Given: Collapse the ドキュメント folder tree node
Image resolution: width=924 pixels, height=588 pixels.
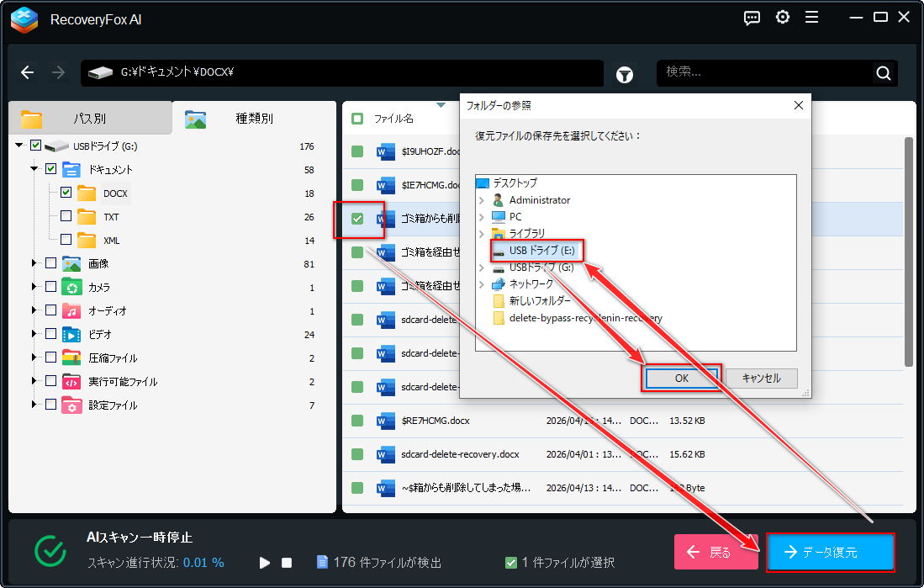Looking at the screenshot, I should point(33,169).
